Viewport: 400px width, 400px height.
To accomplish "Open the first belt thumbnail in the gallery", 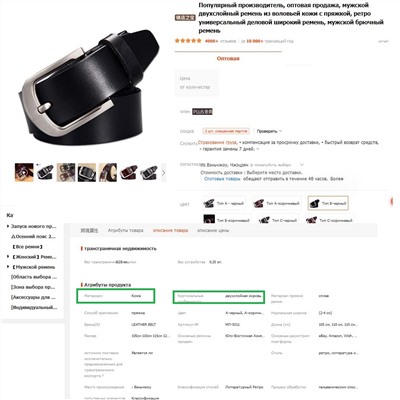I will tap(24, 172).
